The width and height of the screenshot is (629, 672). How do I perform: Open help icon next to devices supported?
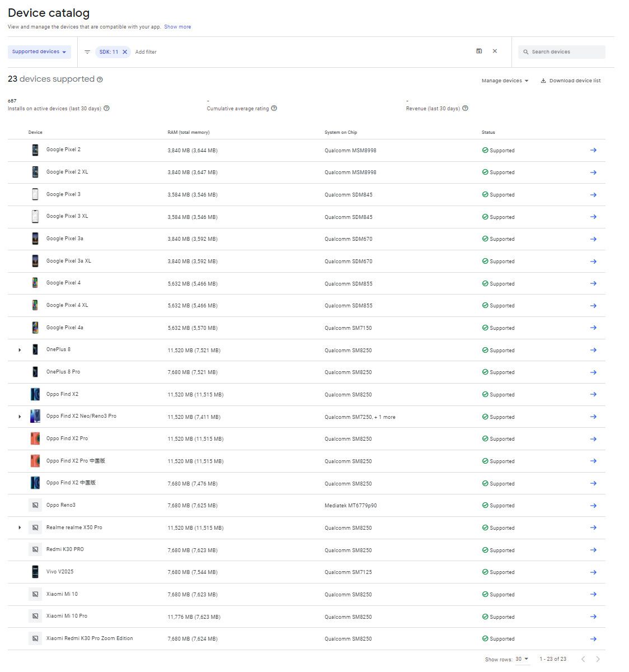pyautogui.click(x=100, y=80)
